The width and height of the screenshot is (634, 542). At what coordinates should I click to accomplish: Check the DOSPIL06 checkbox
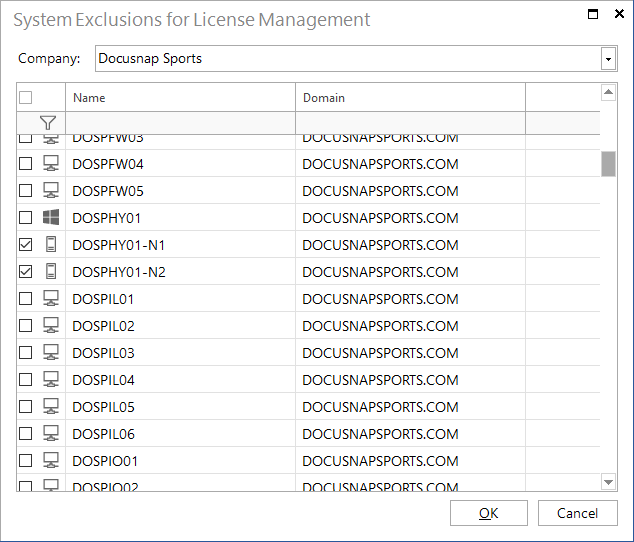25,434
